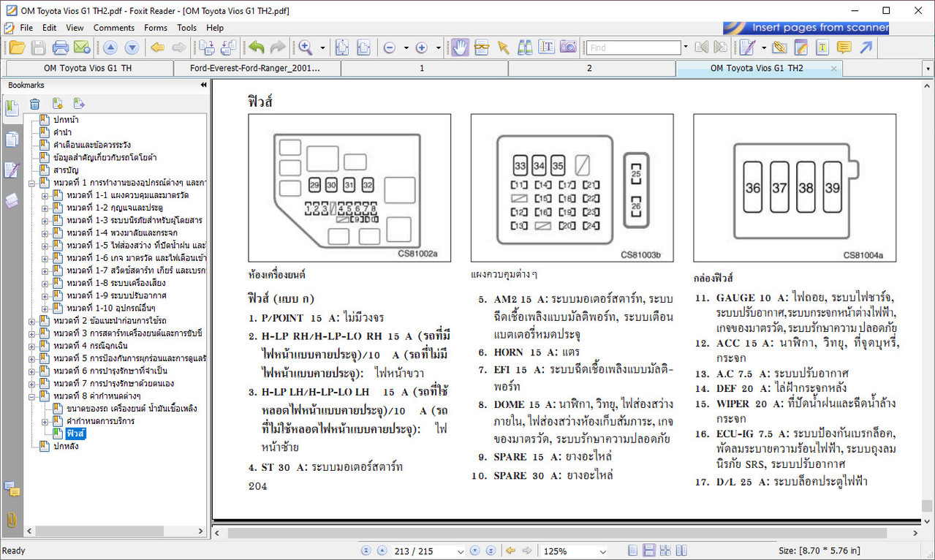Select the Zoom In magnifier tool
935x560 pixels.
[306, 48]
